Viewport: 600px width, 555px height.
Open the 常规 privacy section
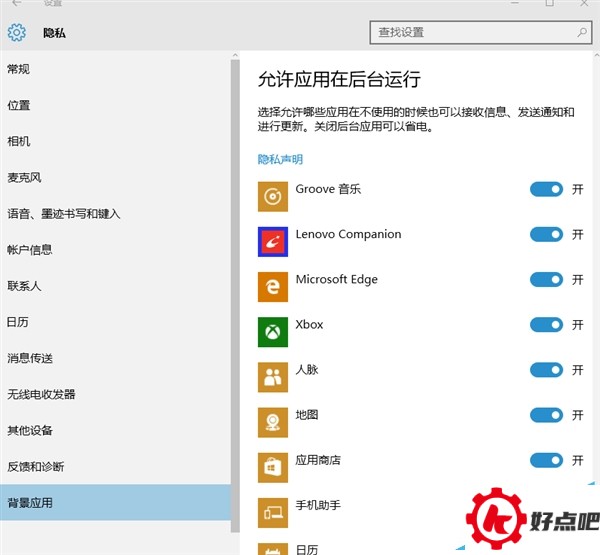pos(115,69)
